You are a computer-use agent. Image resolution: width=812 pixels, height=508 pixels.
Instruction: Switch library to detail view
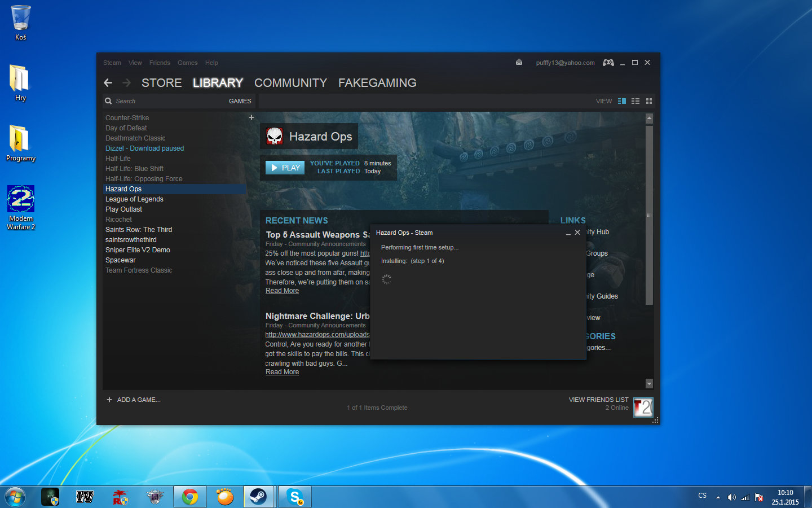coord(622,101)
